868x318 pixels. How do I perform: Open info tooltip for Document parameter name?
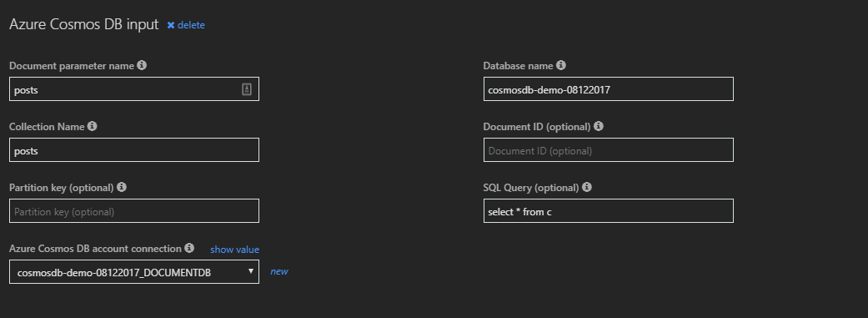pyautogui.click(x=142, y=65)
